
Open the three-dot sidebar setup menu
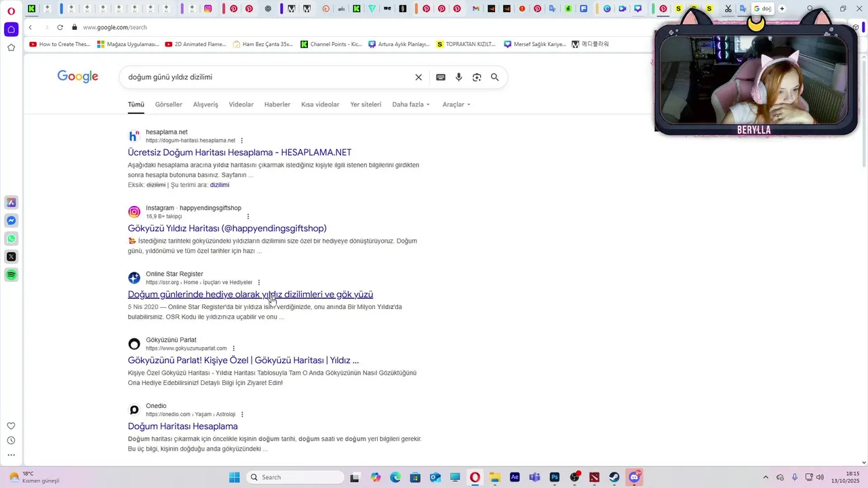[x=11, y=455]
